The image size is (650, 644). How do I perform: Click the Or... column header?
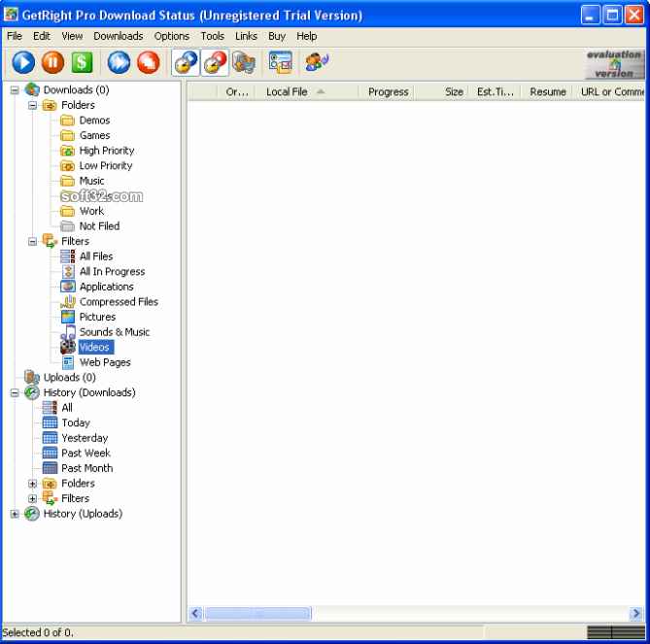[x=236, y=92]
